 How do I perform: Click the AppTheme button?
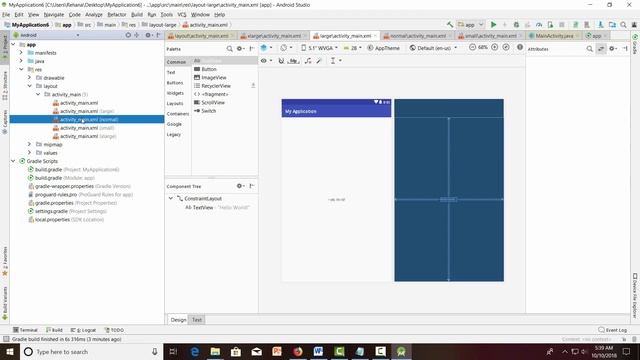384,48
